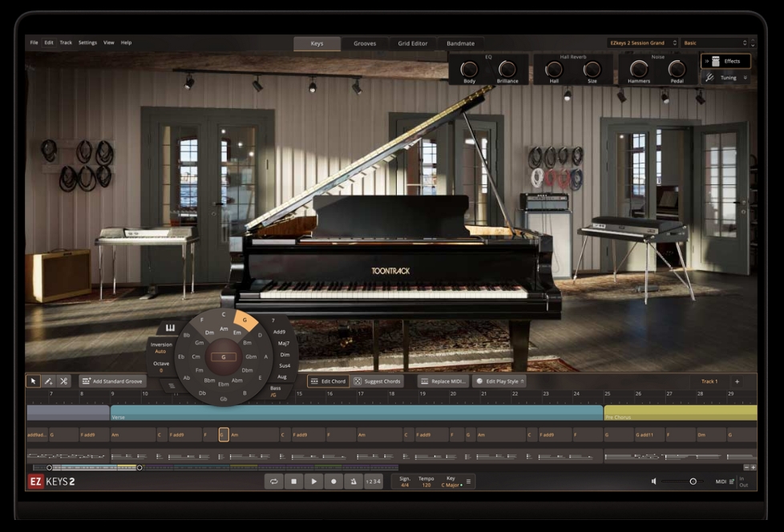Adjust the Hall reverb knob
Screen dimensions: 784x532
(x=553, y=69)
